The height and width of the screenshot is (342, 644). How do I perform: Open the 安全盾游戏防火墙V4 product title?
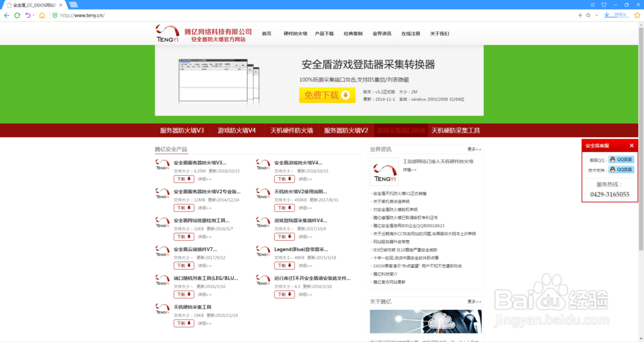point(298,162)
